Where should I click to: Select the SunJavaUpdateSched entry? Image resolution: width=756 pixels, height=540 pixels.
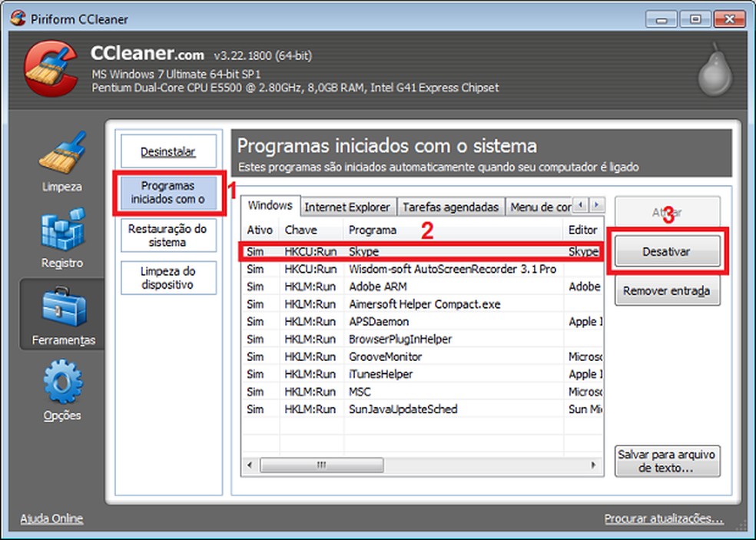[423, 409]
